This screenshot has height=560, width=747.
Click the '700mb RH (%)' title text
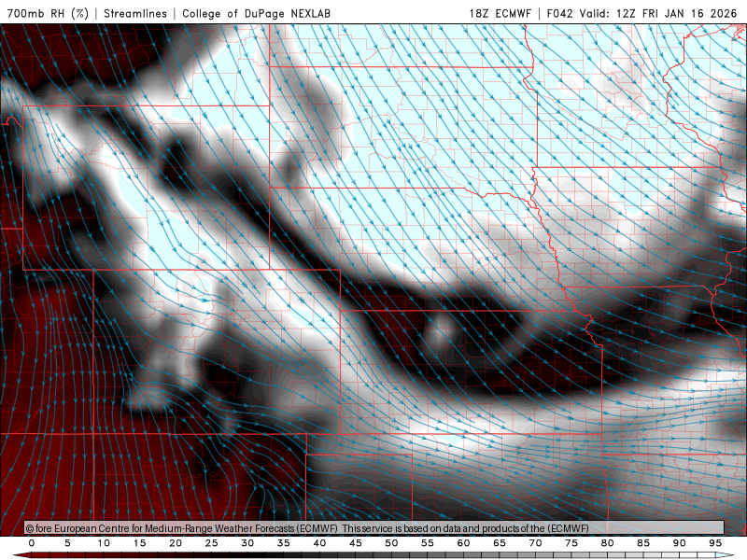pyautogui.click(x=49, y=13)
